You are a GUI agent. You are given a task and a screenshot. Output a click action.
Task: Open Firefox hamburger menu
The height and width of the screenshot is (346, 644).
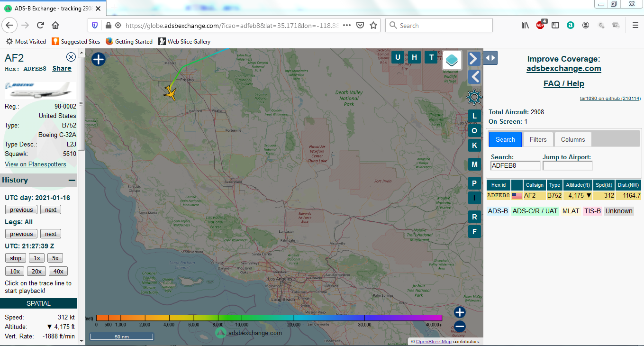point(635,26)
